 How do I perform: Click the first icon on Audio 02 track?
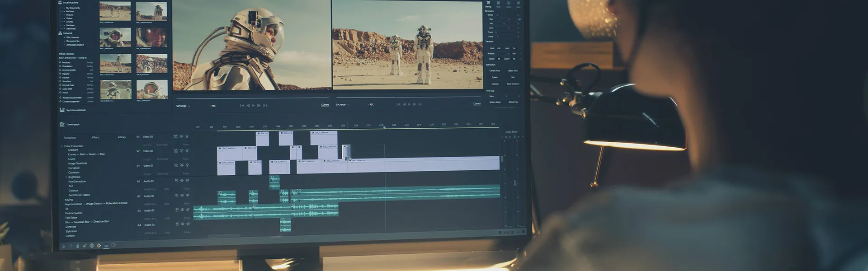176,196
